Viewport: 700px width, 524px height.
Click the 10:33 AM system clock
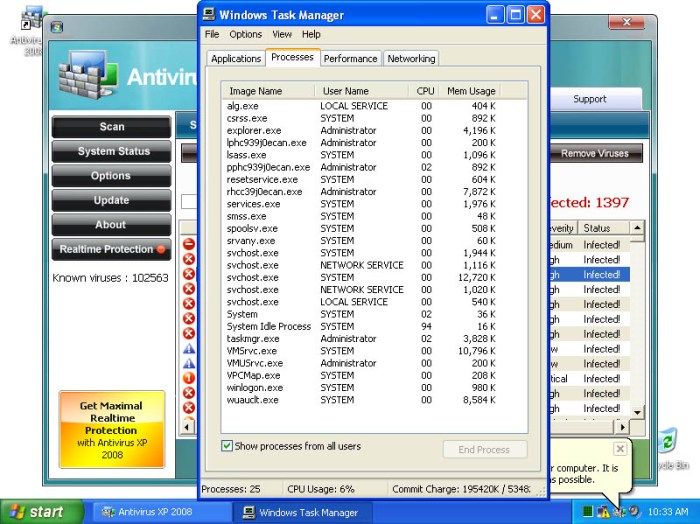coord(668,512)
